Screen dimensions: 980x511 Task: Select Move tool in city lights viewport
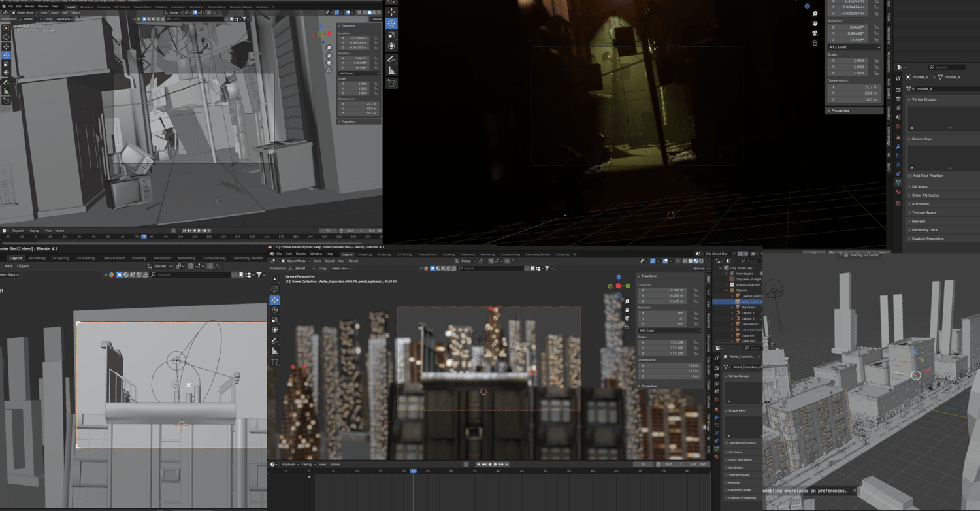click(275, 299)
